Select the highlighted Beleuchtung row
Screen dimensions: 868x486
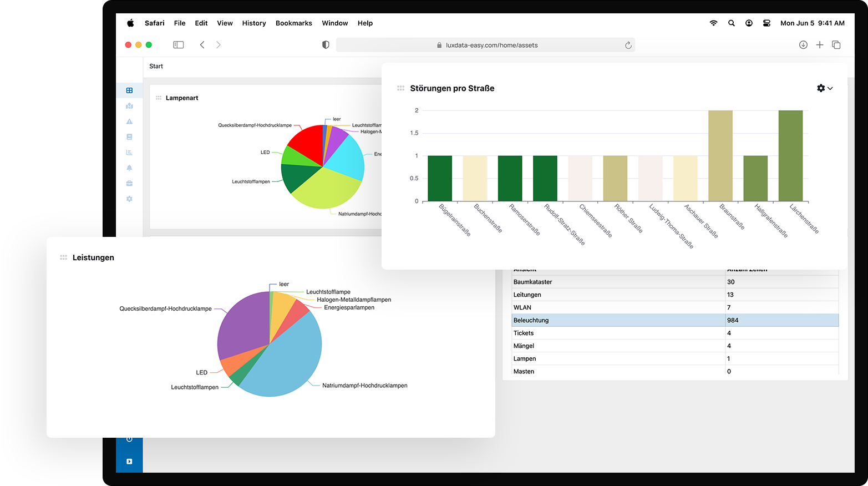coord(675,320)
